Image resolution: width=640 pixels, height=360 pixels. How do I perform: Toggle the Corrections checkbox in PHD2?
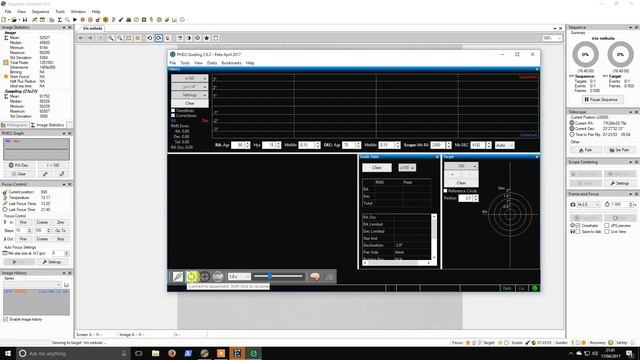[x=173, y=116]
